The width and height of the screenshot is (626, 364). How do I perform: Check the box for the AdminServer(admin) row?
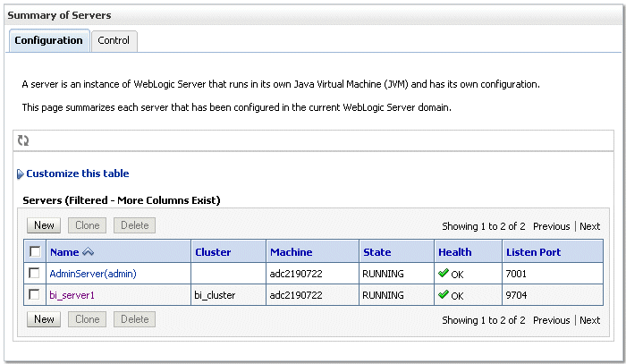tap(34, 273)
